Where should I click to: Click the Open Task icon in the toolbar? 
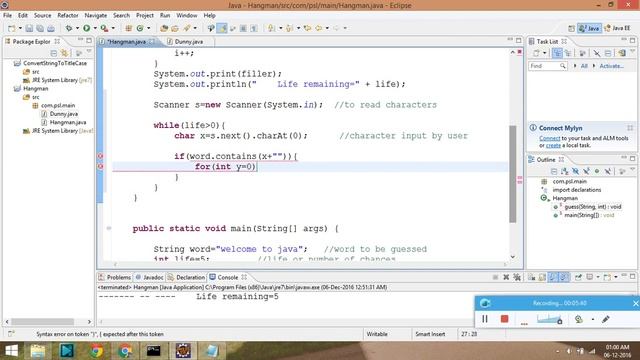tap(175, 28)
